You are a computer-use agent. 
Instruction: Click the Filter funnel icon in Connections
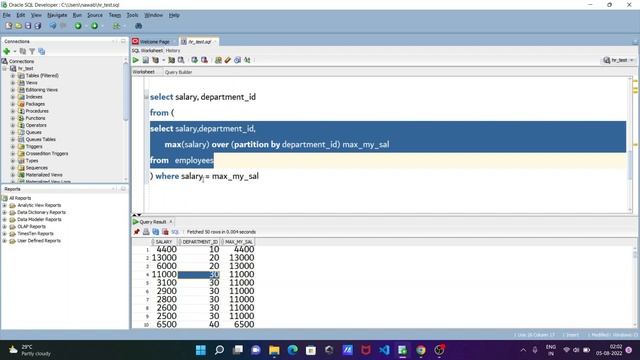(x=32, y=51)
